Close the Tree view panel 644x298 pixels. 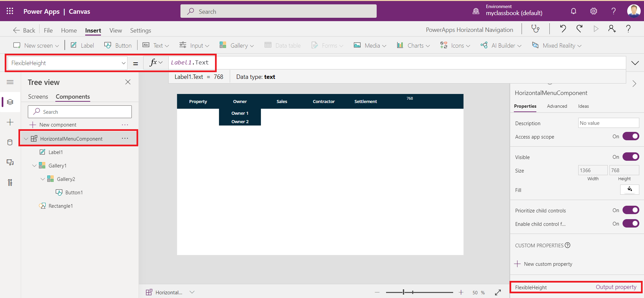click(128, 82)
